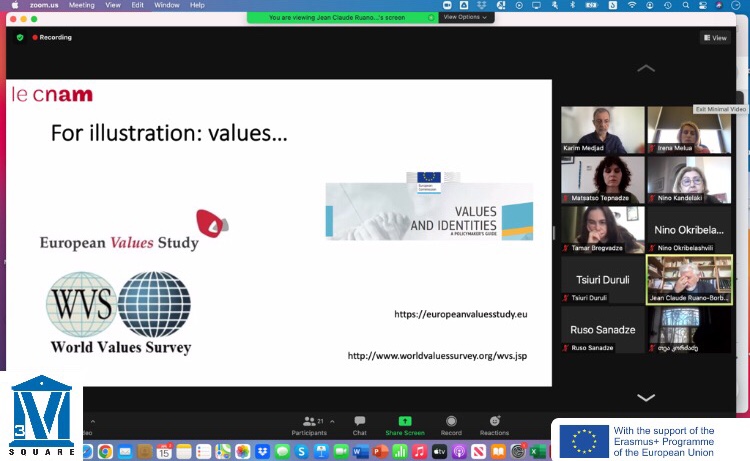Open Dropbox from the dock

click(x=262, y=451)
